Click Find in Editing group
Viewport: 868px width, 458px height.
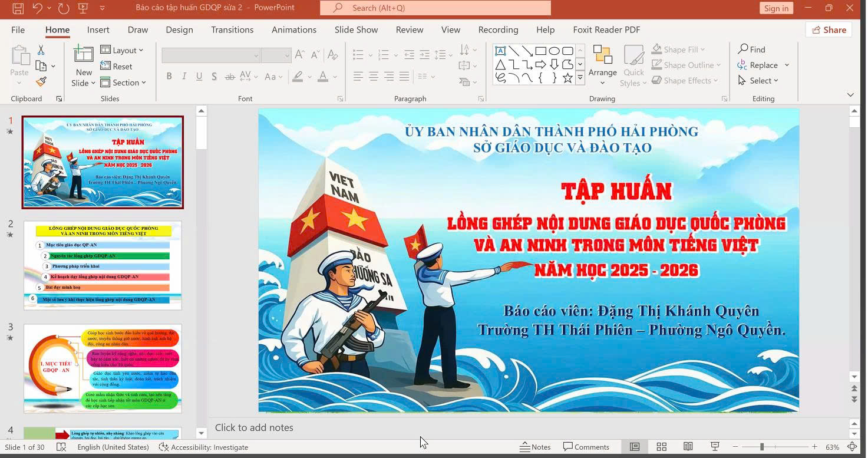(752, 50)
